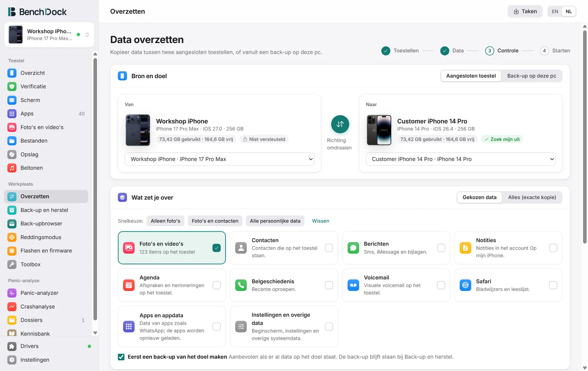The width and height of the screenshot is (588, 371).
Task: Enable the Notities checkbox
Action: point(553,248)
